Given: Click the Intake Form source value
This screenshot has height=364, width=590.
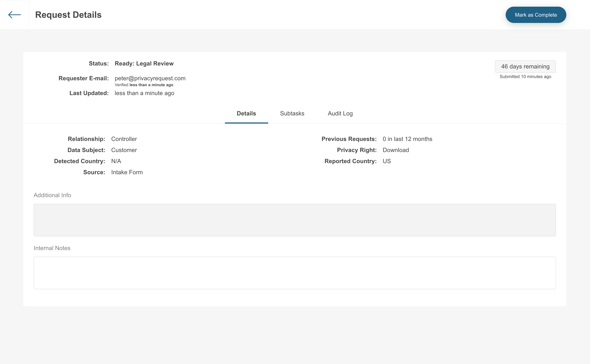Looking at the screenshot, I should 127,172.
